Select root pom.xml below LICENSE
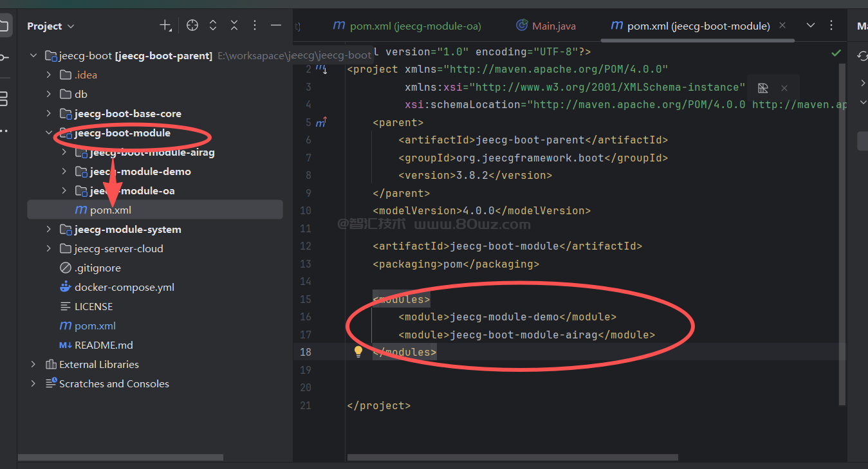 (x=95, y=326)
